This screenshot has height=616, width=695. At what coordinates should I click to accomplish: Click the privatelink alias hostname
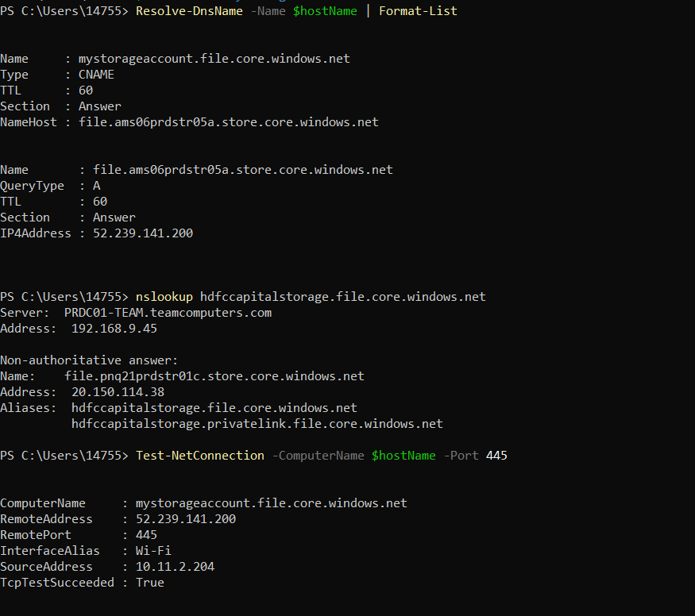pyautogui.click(x=257, y=424)
